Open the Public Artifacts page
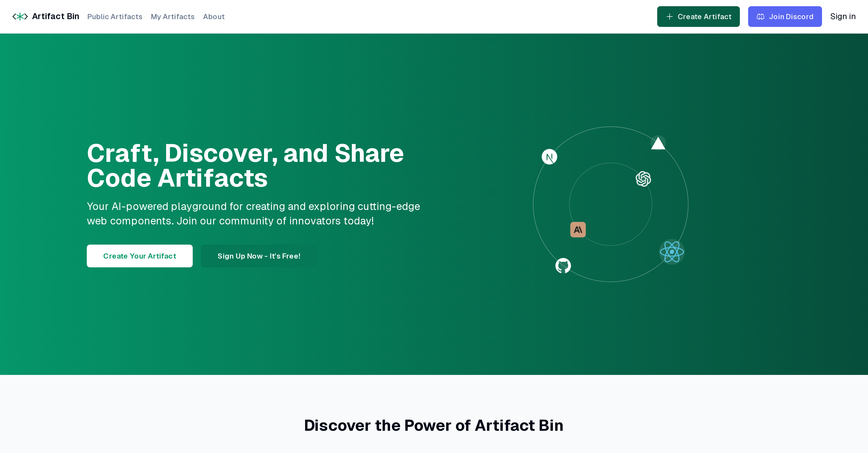 (x=114, y=16)
